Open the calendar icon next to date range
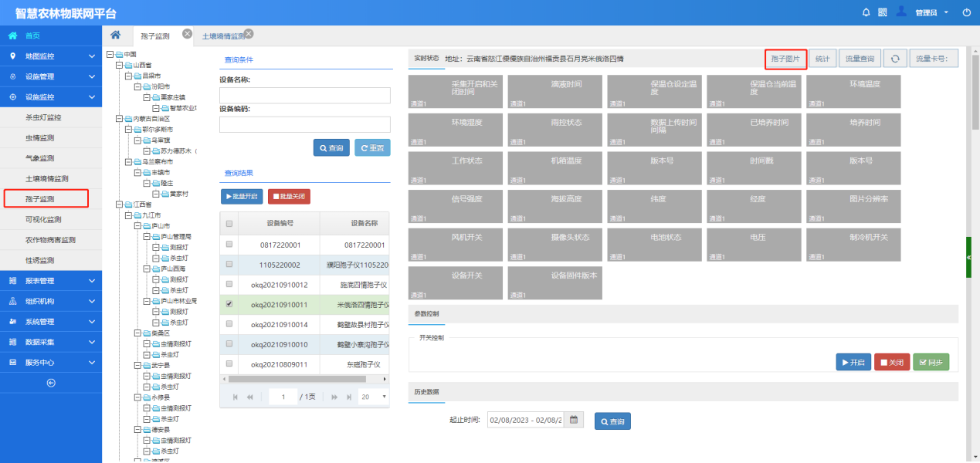 pyautogui.click(x=573, y=421)
